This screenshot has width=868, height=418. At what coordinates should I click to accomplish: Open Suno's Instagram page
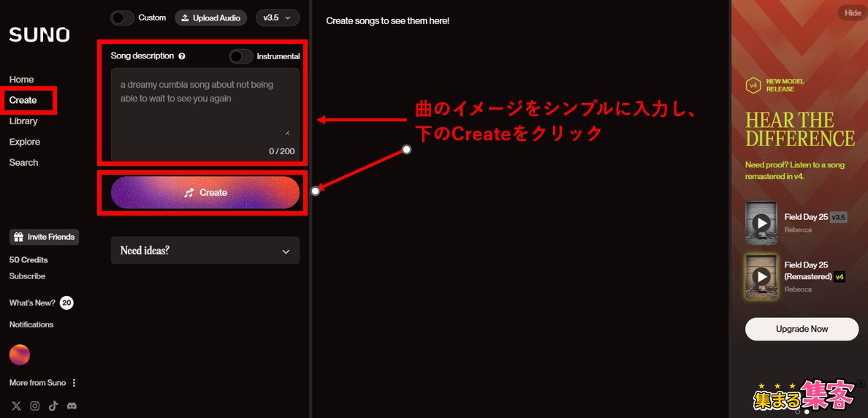click(35, 406)
